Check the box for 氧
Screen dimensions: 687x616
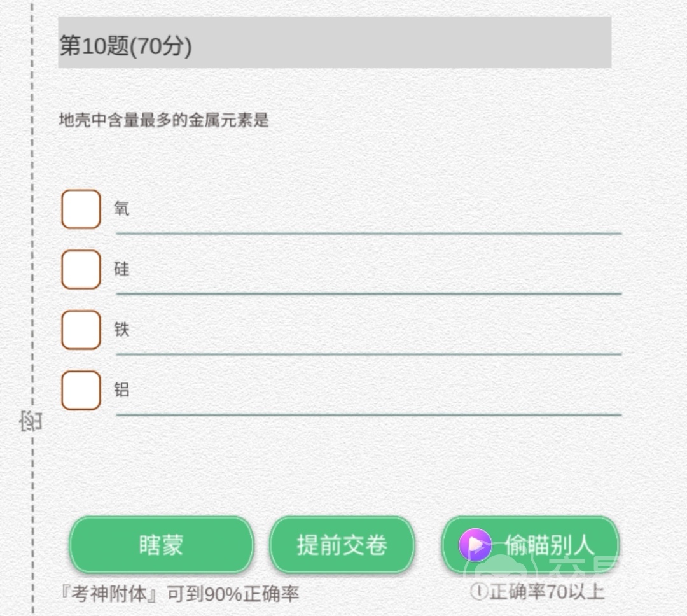81,209
